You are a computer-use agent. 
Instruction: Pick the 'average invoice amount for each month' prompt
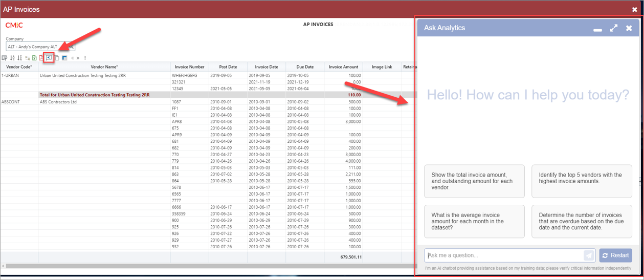pos(474,221)
